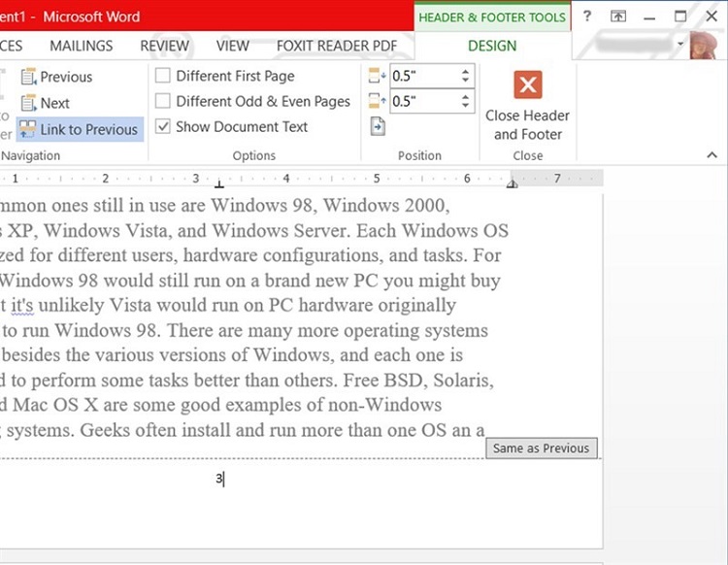Open the VIEW ribbon tab
The width and height of the screenshot is (728, 565).
233,46
